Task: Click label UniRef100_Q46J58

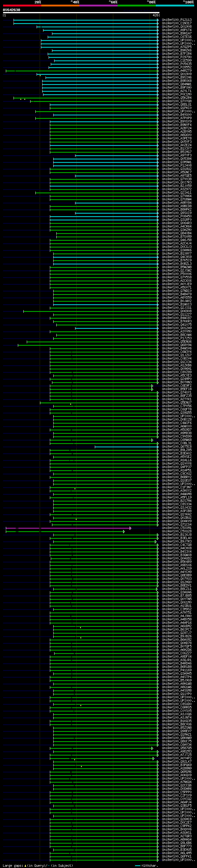Action: pyautogui.click(x=177, y=240)
